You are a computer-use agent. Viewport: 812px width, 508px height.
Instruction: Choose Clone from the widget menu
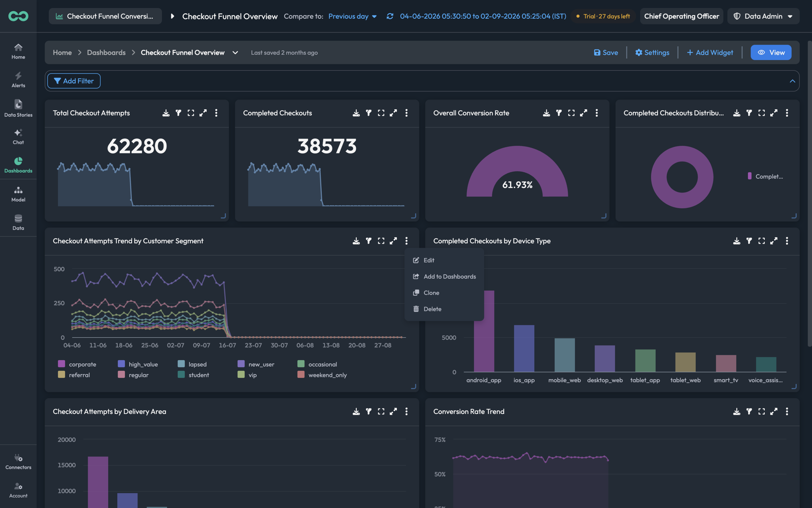(444, 293)
